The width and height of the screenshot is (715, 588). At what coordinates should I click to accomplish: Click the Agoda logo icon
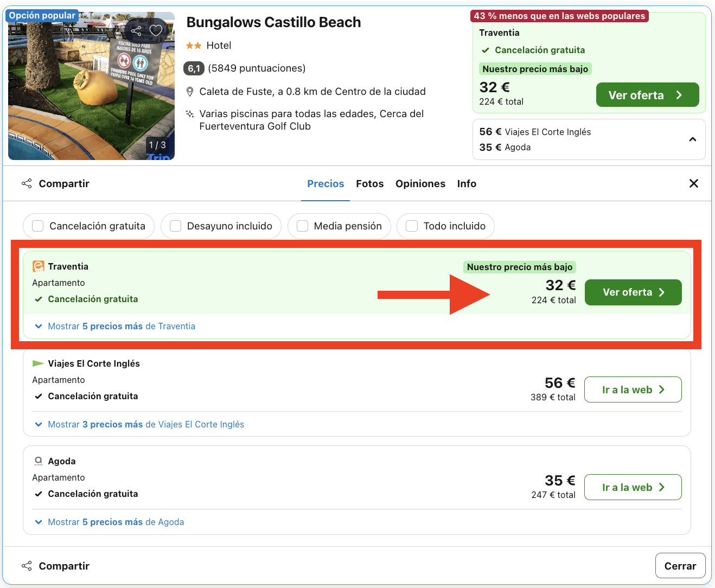[38, 461]
